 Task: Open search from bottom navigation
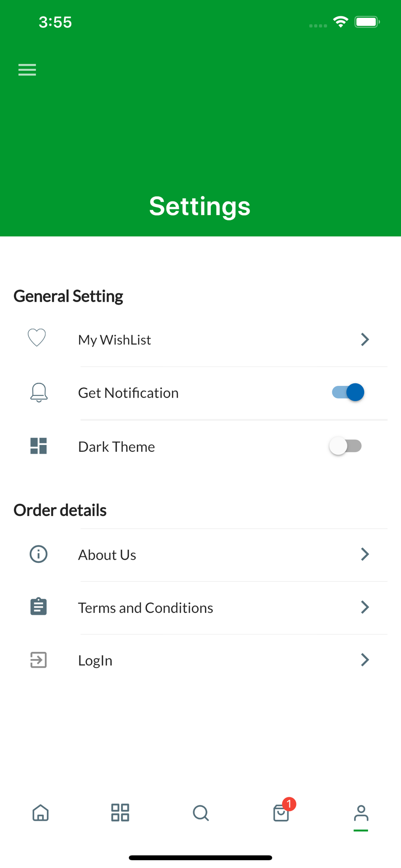coord(201,813)
